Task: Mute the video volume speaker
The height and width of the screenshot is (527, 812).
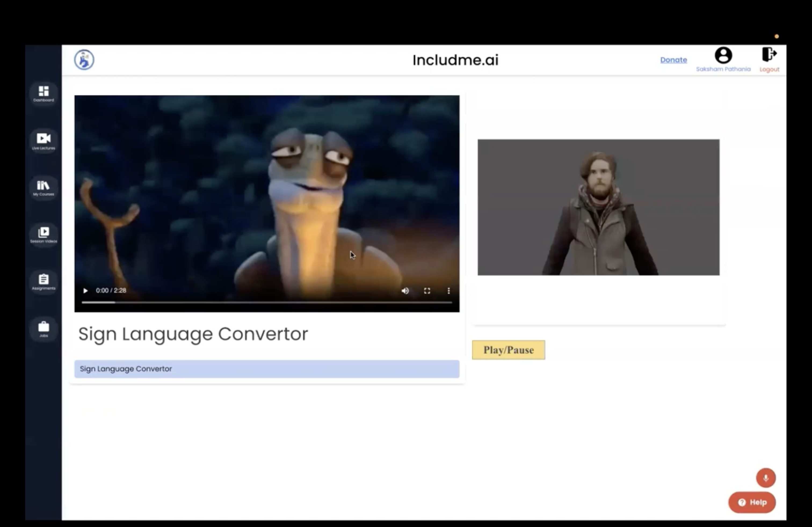Action: pyautogui.click(x=405, y=291)
